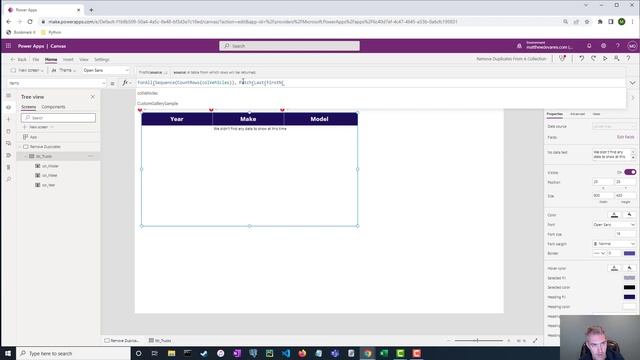Open Font dropdown in Properties panel
The width and height of the screenshot is (640, 360).
tap(614, 225)
